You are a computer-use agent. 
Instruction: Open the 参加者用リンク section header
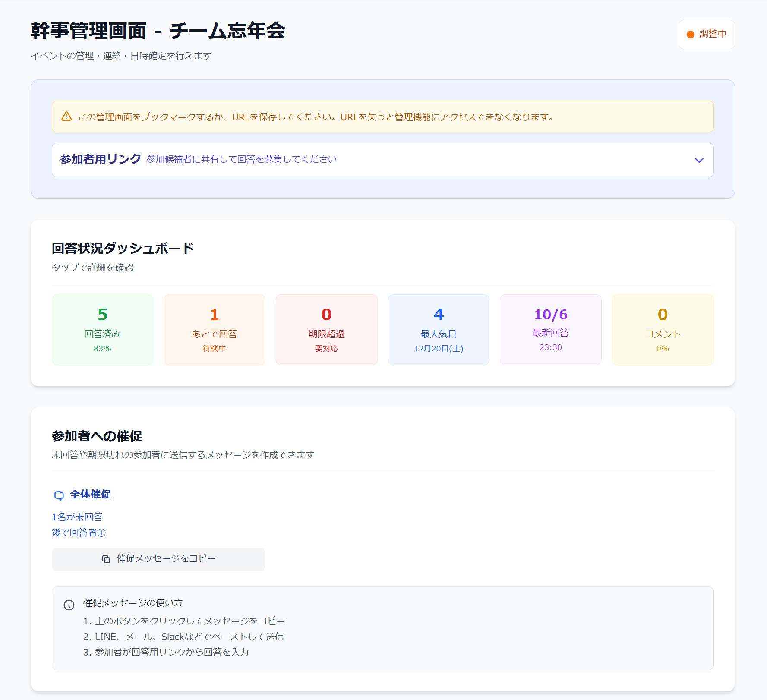(x=100, y=159)
